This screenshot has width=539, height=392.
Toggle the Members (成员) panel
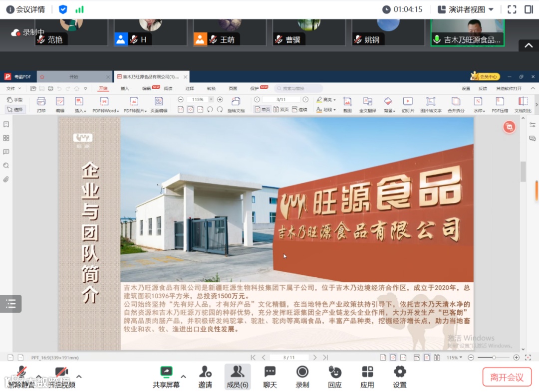pos(237,377)
